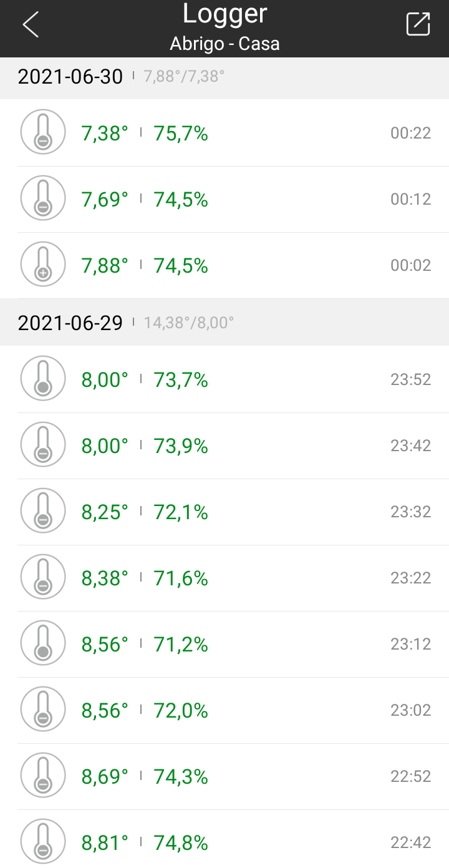
Task: Tap thermometer icon of the 23:12 reading
Action: click(43, 643)
